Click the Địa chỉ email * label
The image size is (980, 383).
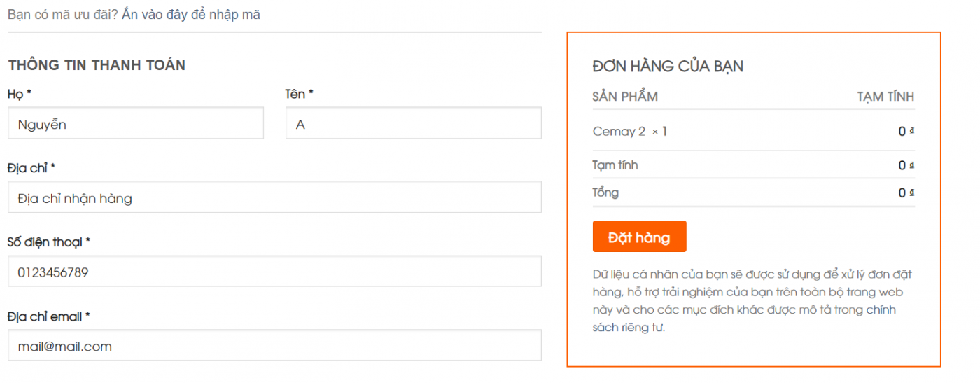[x=49, y=316]
